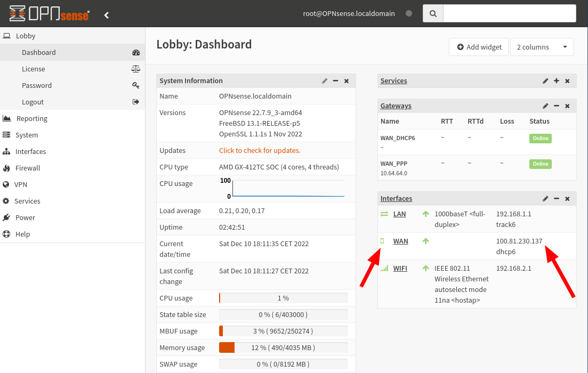Click the WAN_DHCP6 Online status badge

[541, 139]
